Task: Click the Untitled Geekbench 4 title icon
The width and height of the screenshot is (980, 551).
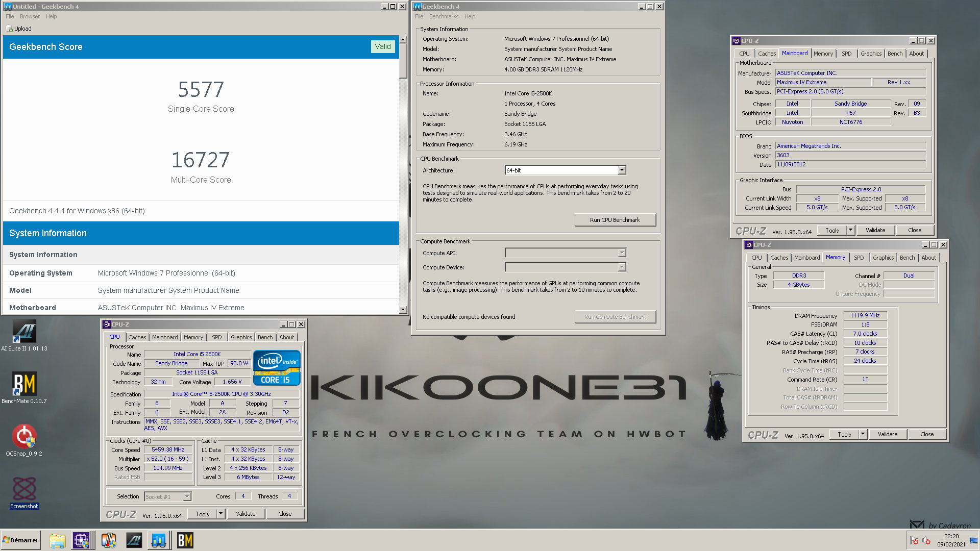Action: pos(8,7)
